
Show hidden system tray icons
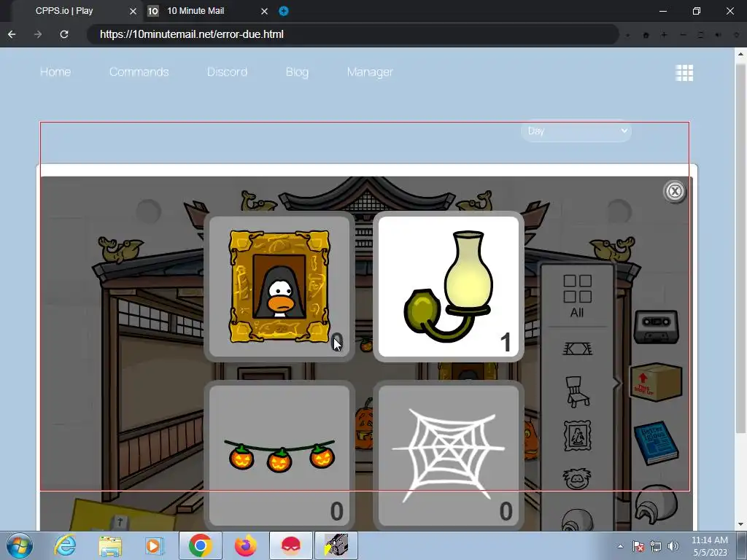(x=620, y=546)
